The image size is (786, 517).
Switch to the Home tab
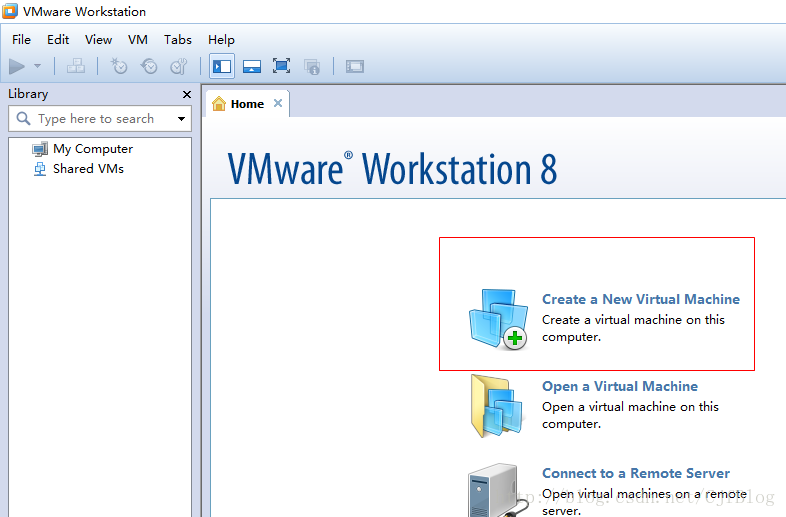[247, 104]
